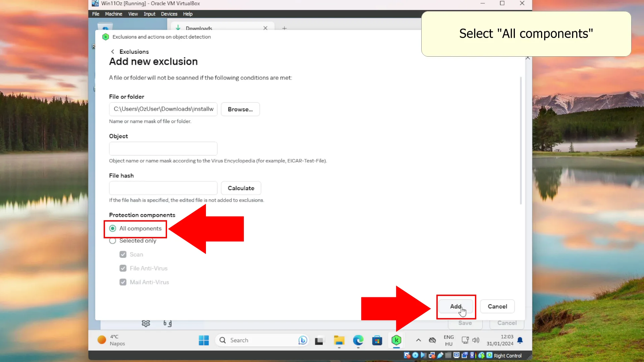Open the Devices menu in VirtualBox
The height and width of the screenshot is (362, 644).
[x=169, y=14]
